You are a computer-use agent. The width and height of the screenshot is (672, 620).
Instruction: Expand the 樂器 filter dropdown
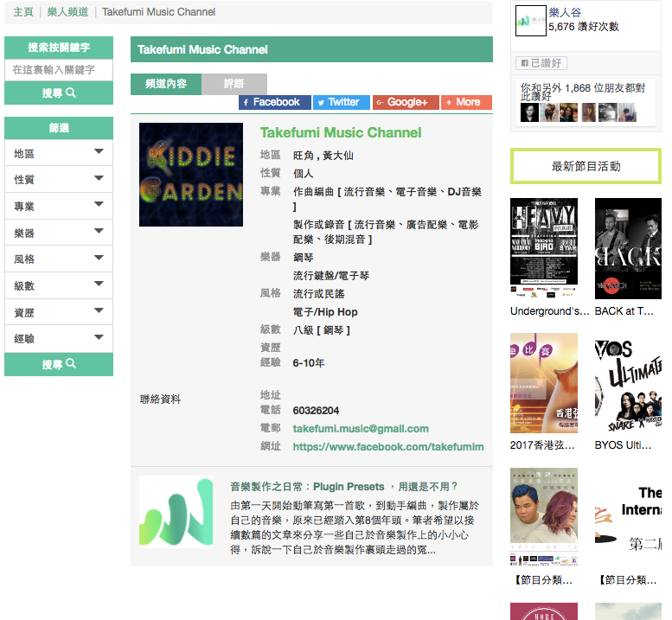pyautogui.click(x=59, y=233)
